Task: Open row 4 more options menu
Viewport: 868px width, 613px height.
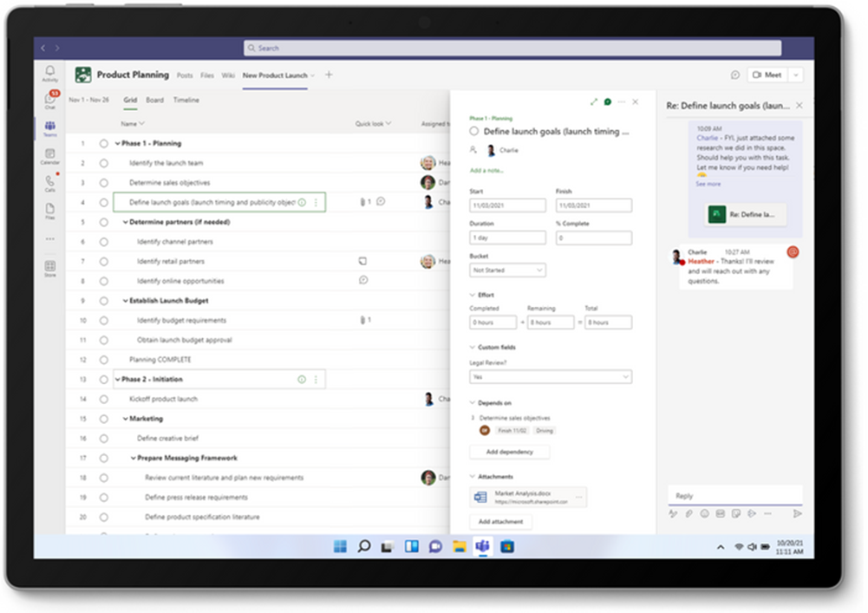Action: click(x=317, y=203)
